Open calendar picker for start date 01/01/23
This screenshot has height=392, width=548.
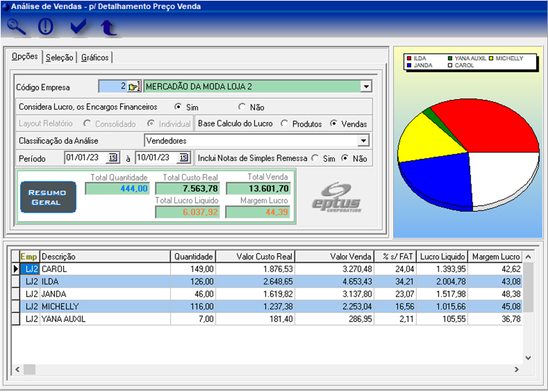click(x=113, y=158)
